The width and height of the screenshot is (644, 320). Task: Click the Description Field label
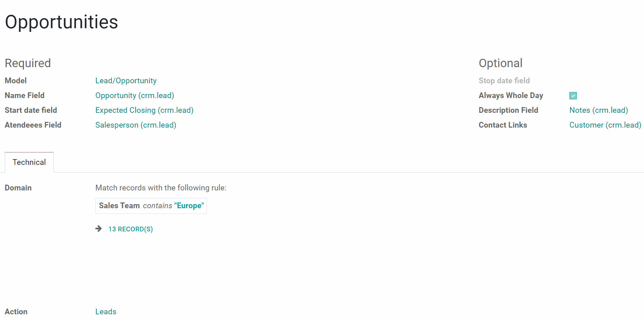coord(508,110)
